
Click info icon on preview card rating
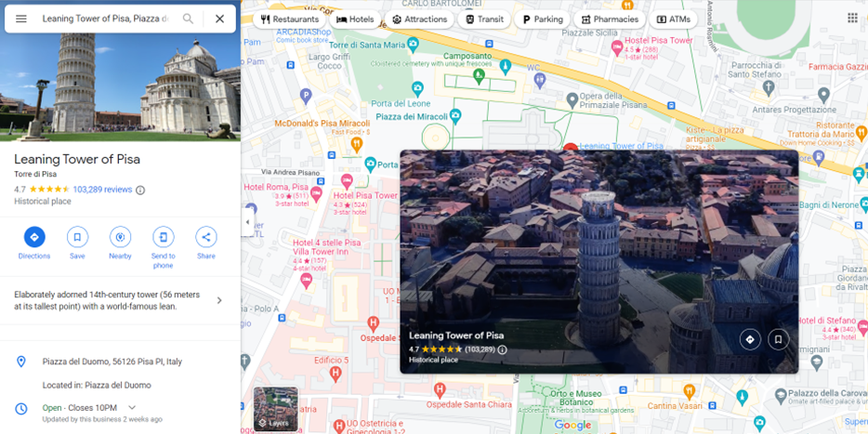pyautogui.click(x=502, y=349)
